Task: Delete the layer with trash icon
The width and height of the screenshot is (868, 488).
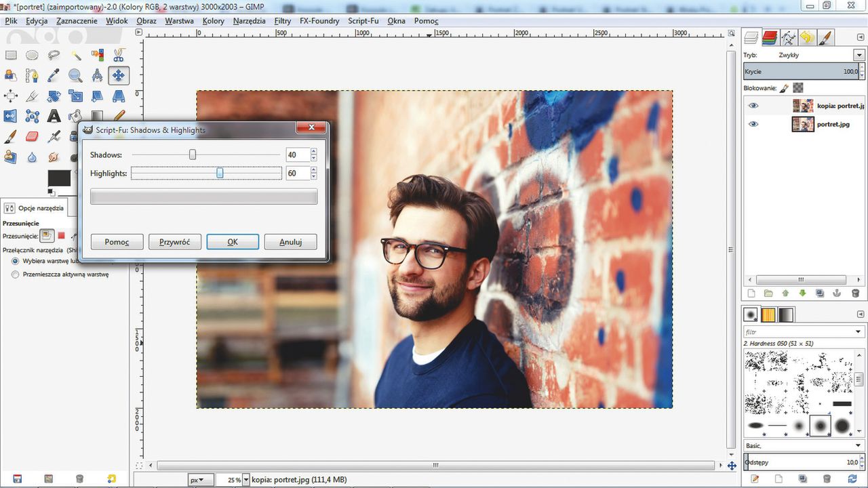Action: click(856, 293)
